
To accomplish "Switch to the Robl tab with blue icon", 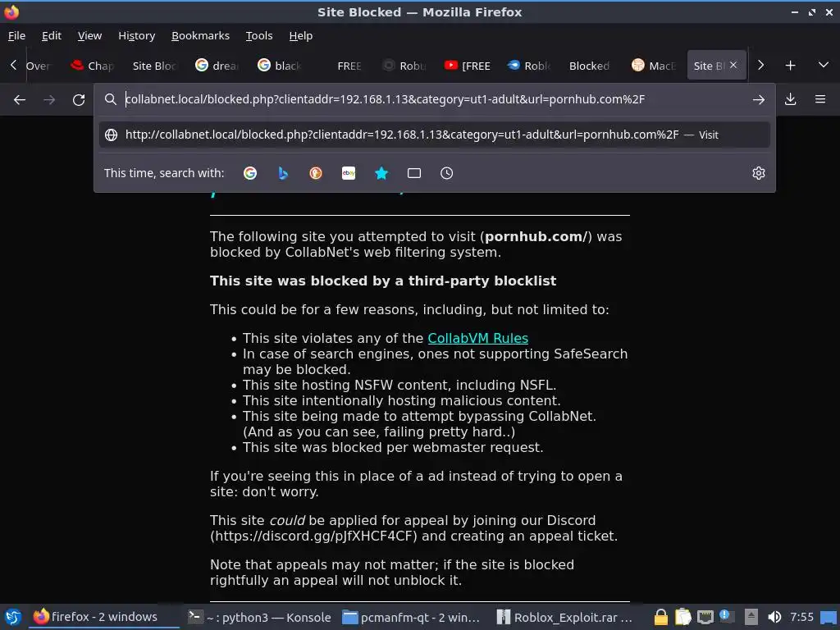I will [x=528, y=66].
